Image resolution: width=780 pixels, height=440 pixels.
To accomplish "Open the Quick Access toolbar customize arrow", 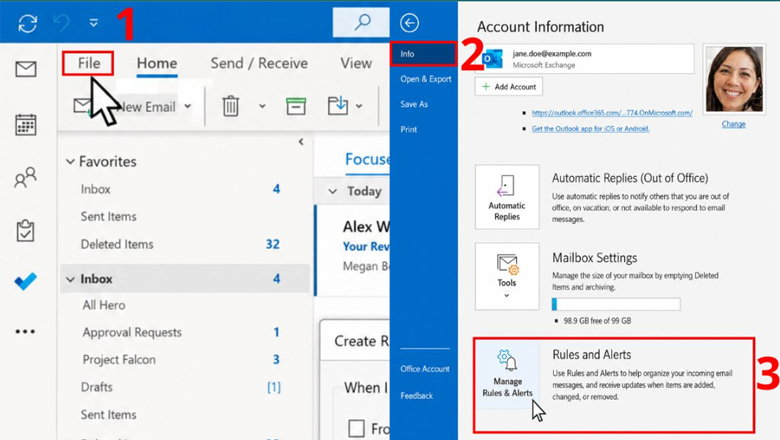I will (93, 23).
